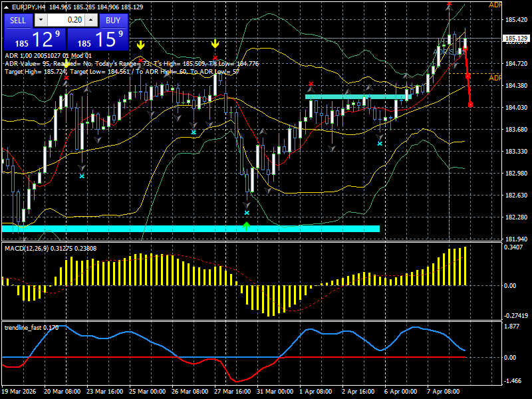Click price scale label 183.330
The width and height of the screenshot is (532, 399).
click(x=517, y=152)
